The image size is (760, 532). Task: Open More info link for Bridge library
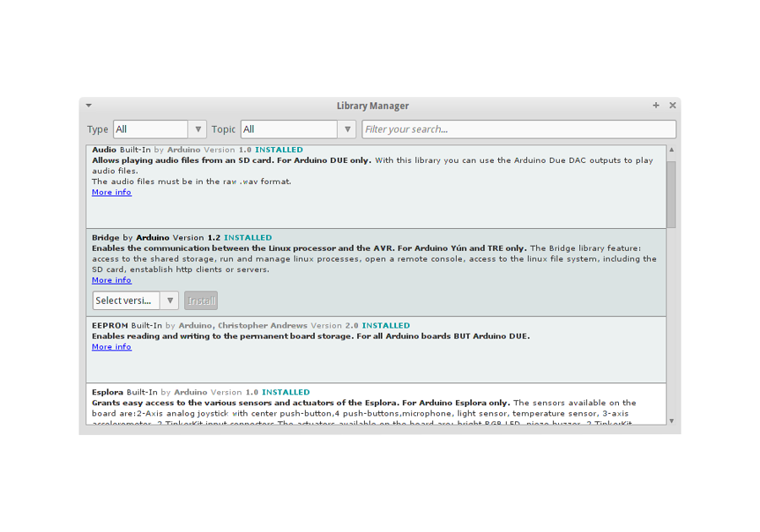(111, 280)
